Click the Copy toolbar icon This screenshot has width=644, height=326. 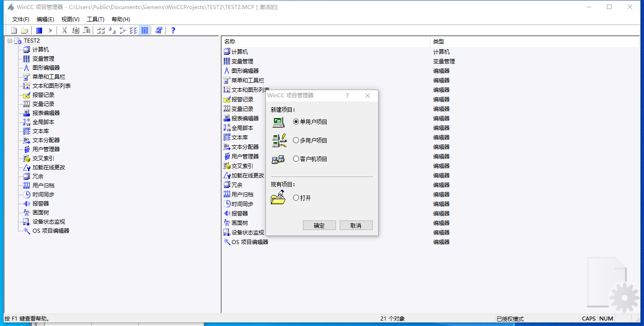click(75, 30)
